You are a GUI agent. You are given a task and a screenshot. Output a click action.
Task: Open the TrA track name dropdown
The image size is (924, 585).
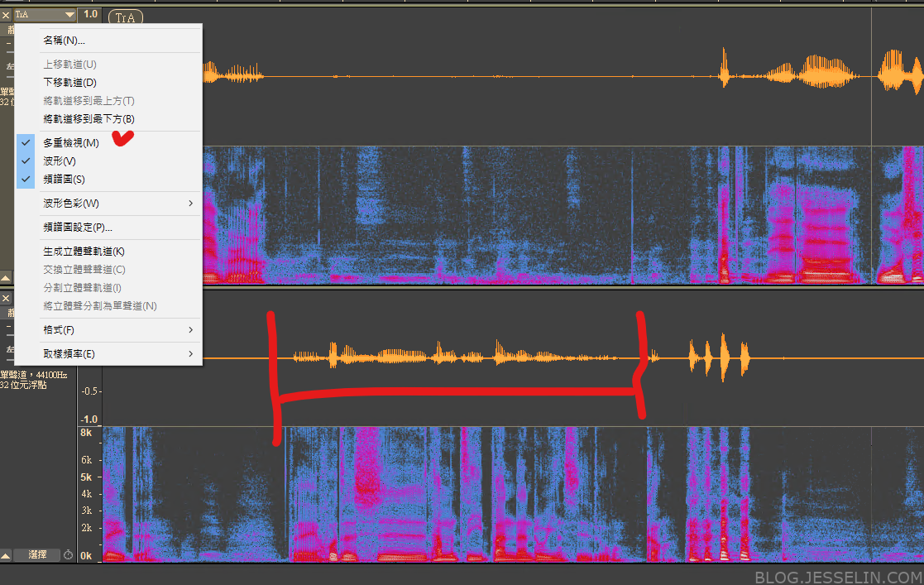pyautogui.click(x=44, y=15)
